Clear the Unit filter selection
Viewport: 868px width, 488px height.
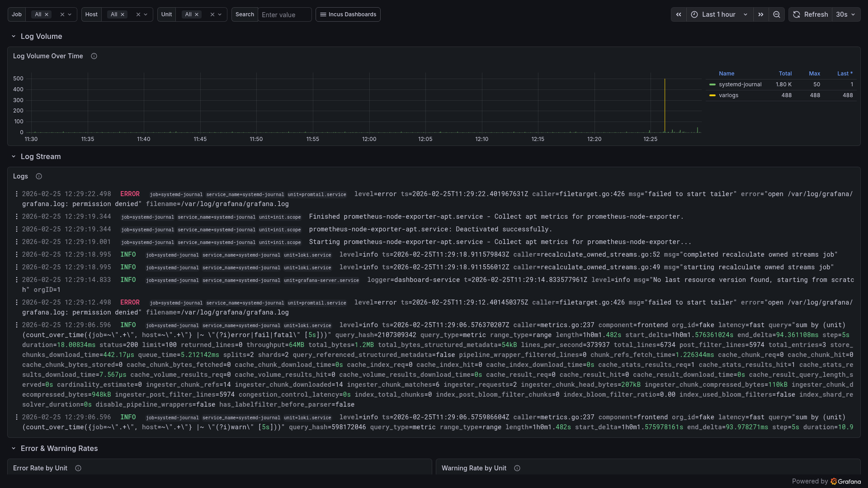212,14
